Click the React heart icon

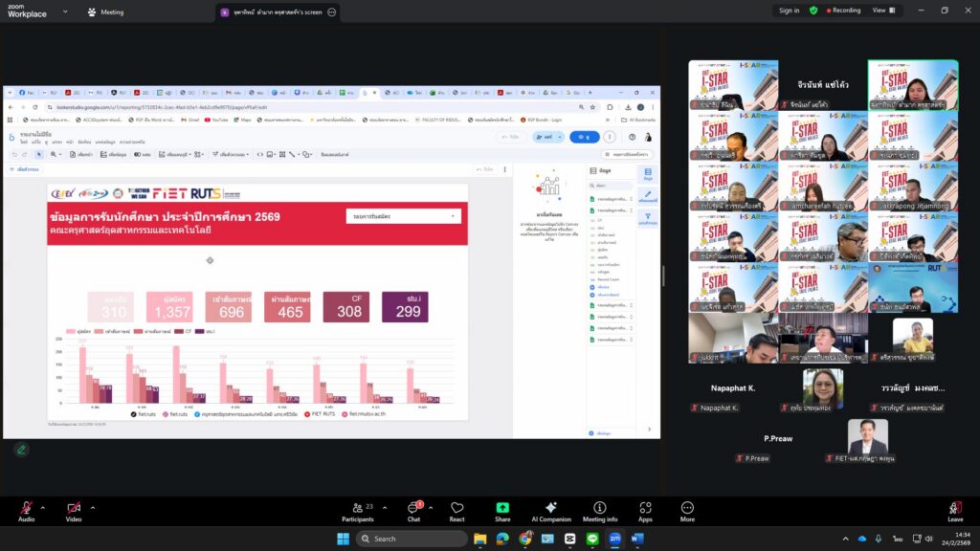coord(457,508)
